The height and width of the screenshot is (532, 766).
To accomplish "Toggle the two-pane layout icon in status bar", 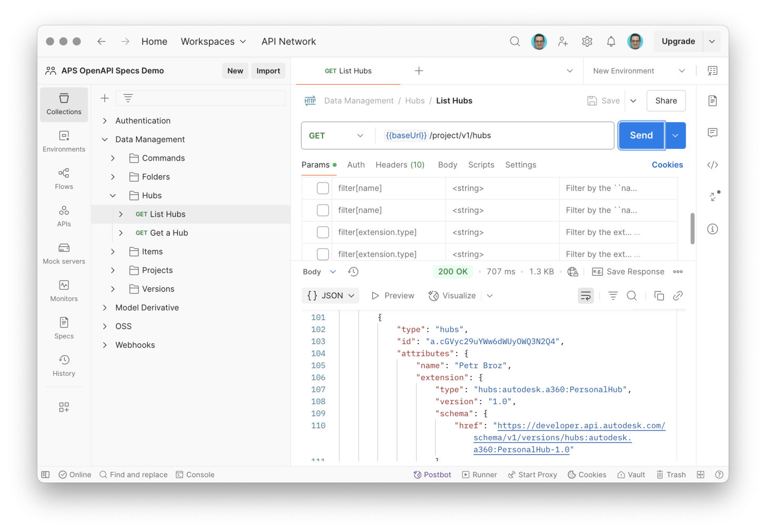I will (700, 475).
